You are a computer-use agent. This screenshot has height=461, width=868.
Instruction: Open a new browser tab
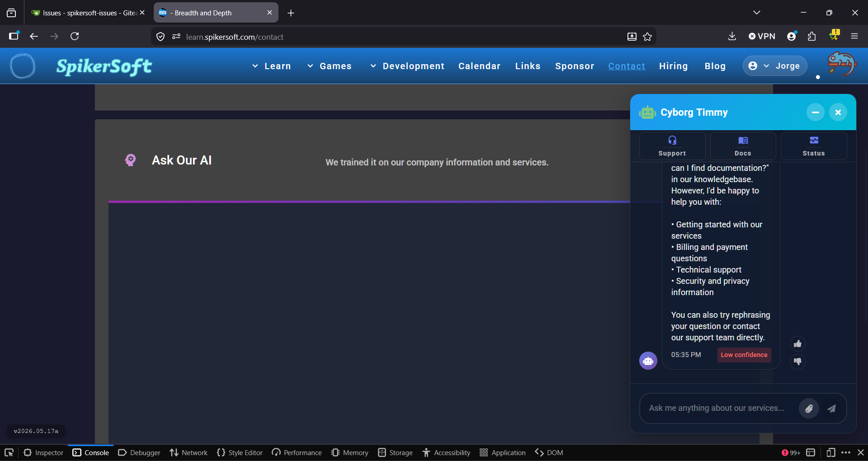pos(291,13)
